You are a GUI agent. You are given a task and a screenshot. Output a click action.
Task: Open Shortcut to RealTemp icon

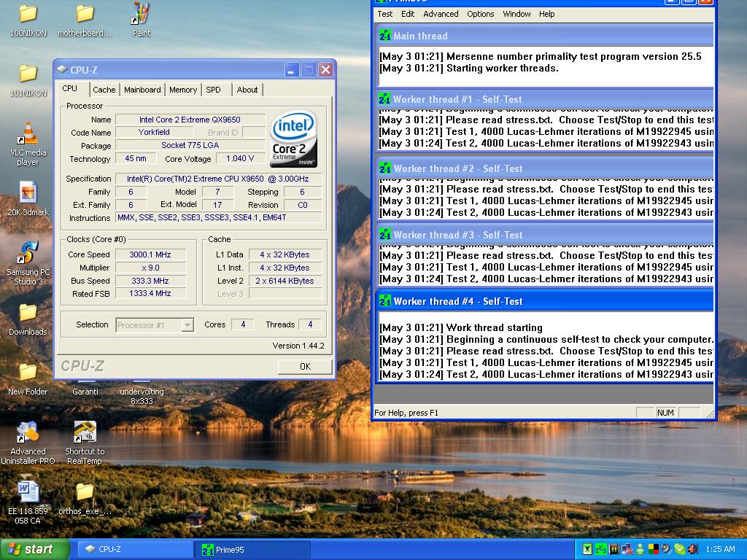coord(85,432)
